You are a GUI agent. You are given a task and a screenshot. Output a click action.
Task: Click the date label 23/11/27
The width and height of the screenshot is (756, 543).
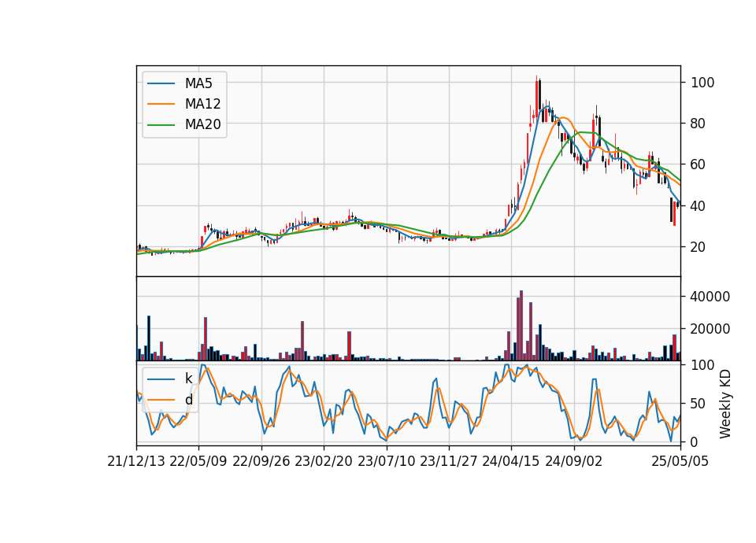coord(449,461)
